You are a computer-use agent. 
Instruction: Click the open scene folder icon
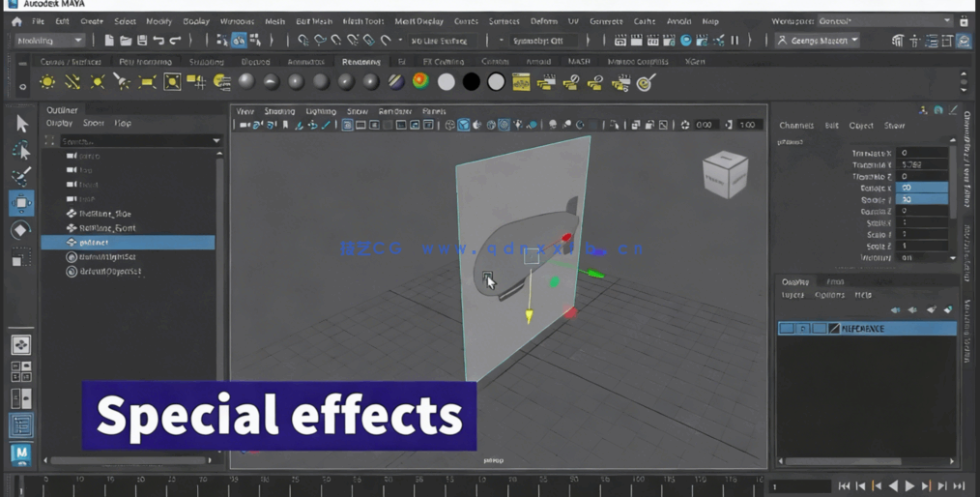pyautogui.click(x=126, y=41)
